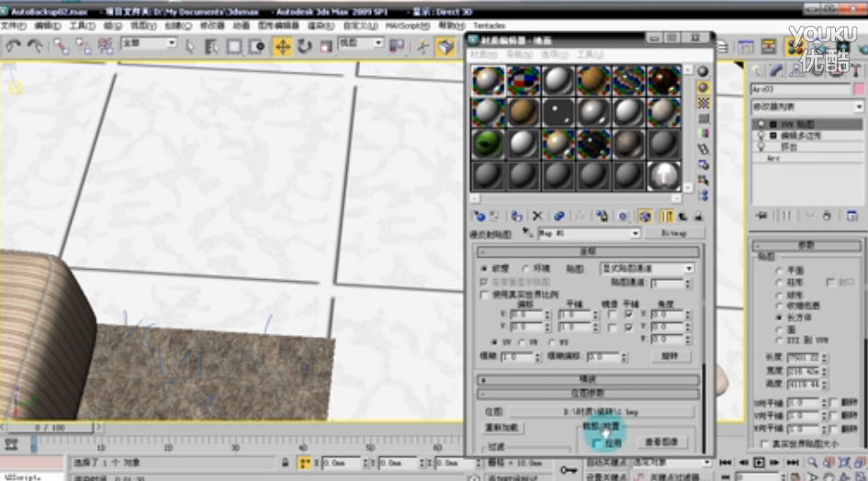
Task: Click the Configure Modifier Sets icon
Action: coord(851,216)
